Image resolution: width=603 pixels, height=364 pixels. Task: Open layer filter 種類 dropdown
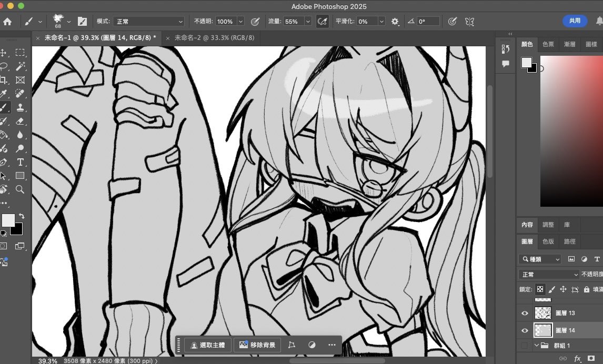tap(540, 259)
